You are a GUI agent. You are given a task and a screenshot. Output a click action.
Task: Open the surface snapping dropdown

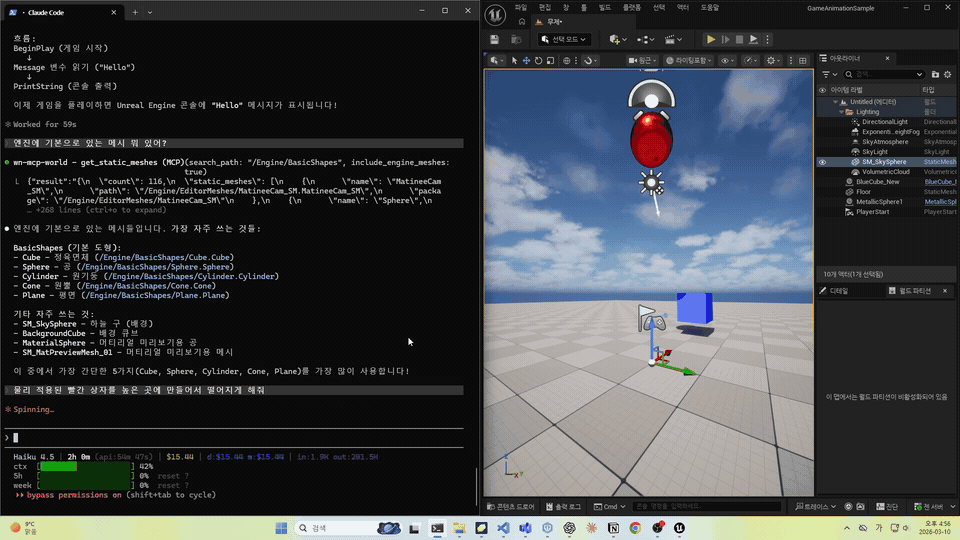click(x=591, y=61)
